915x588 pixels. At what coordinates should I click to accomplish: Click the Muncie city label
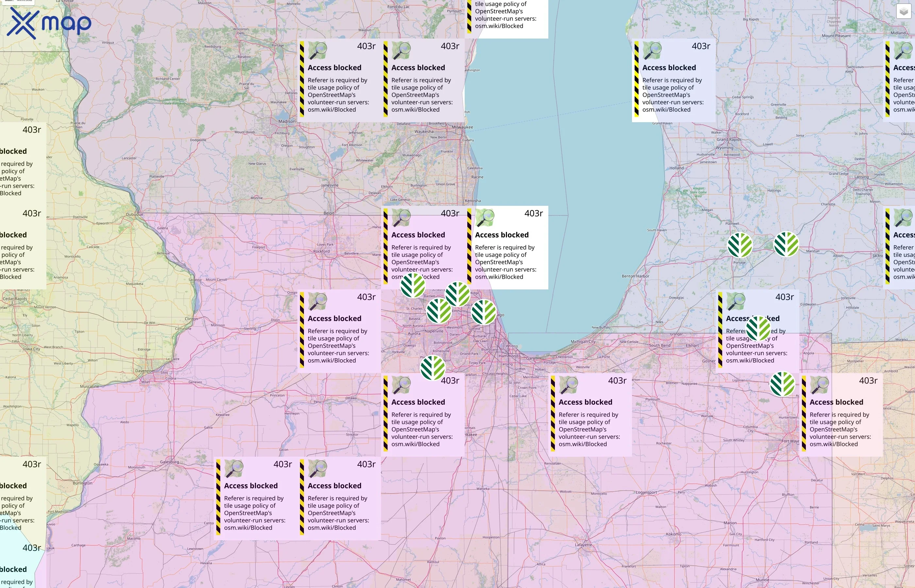click(x=763, y=580)
